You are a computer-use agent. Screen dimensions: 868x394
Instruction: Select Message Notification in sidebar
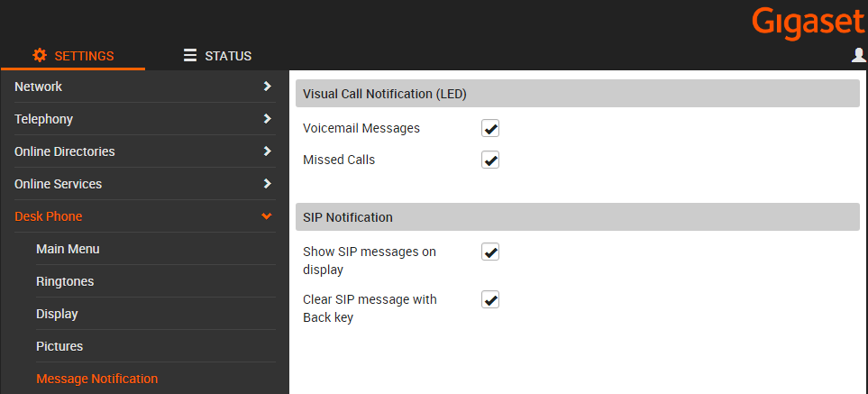click(x=96, y=379)
